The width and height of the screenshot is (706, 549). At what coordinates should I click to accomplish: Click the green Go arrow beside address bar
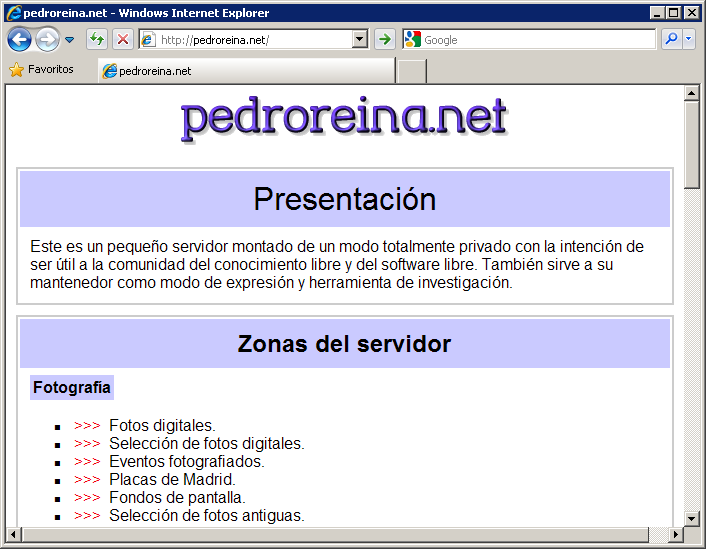click(x=384, y=40)
